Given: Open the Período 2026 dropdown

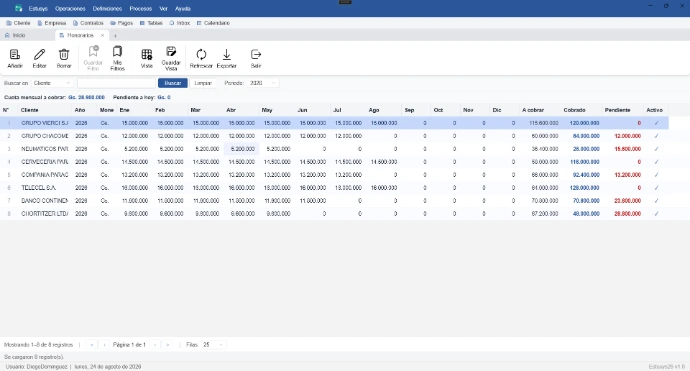Looking at the screenshot, I should click(263, 83).
